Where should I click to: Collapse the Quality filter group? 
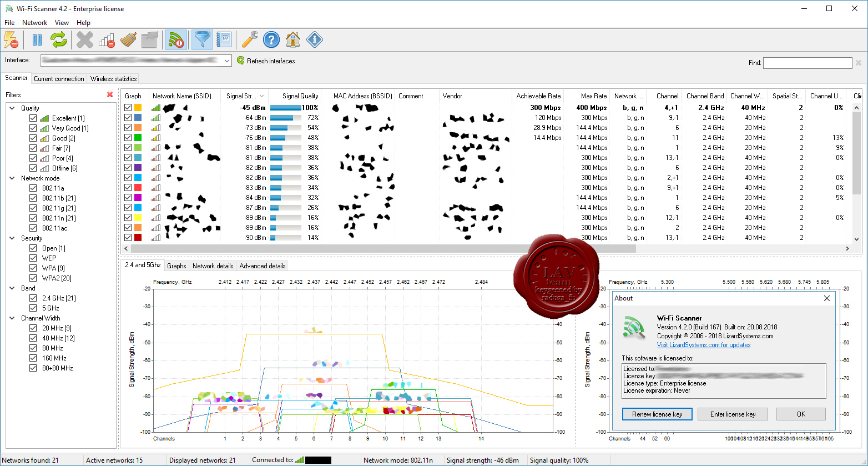pos(13,108)
